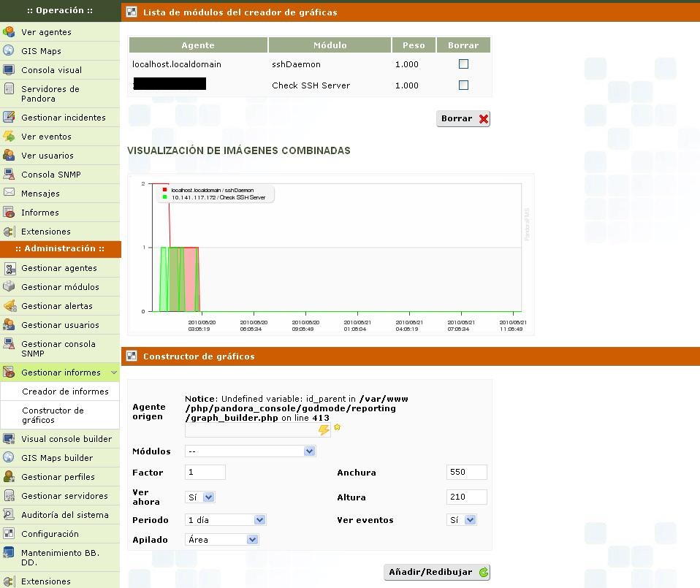Click the Anchura input field
700x588 pixels.
466,473
